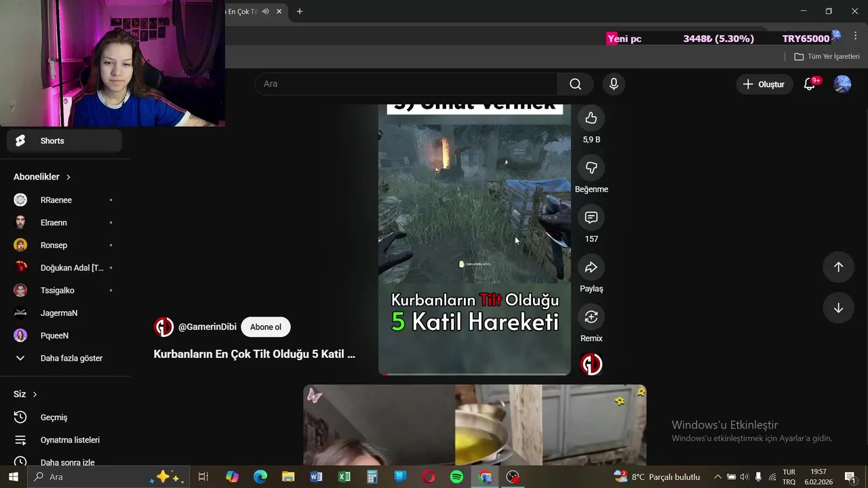868x488 pixels.
Task: Dislike the Short (Beğenme)
Action: pos(591,167)
